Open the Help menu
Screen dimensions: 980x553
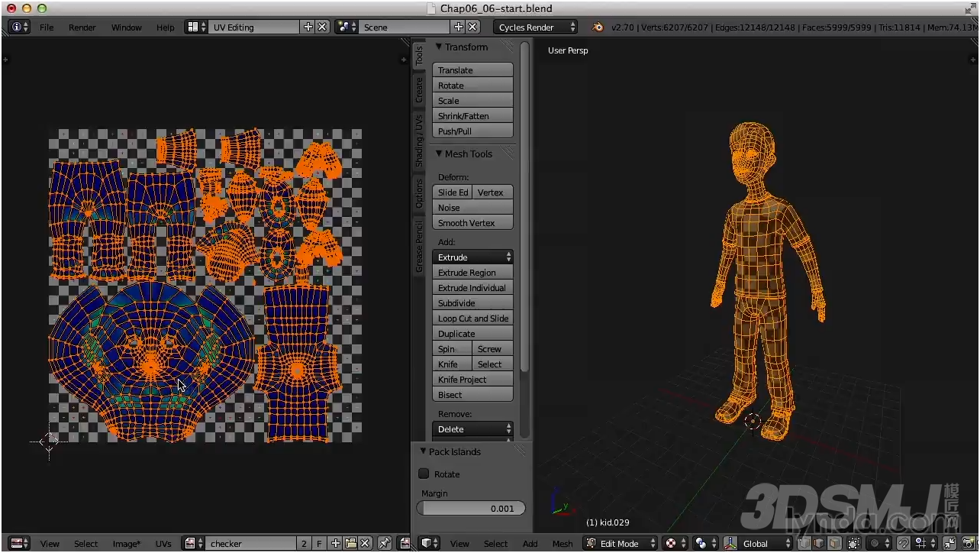click(166, 27)
